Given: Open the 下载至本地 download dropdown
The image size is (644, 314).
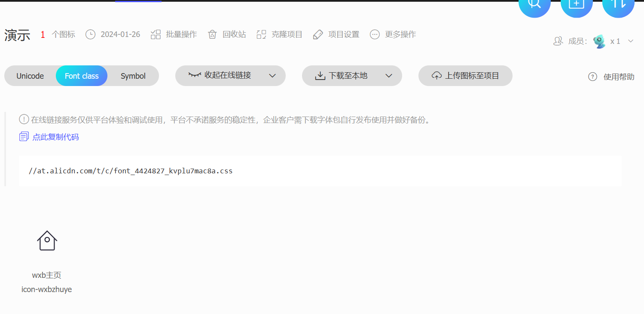Looking at the screenshot, I should point(389,76).
